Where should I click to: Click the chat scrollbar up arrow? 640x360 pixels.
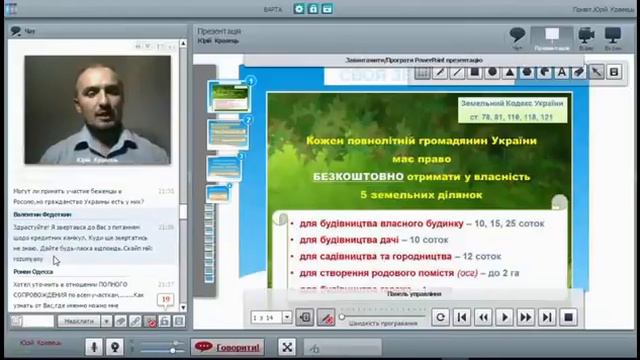(x=183, y=43)
